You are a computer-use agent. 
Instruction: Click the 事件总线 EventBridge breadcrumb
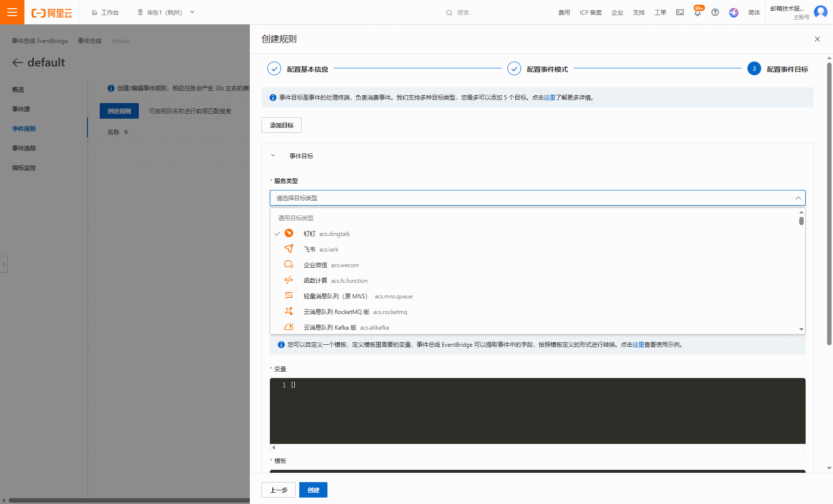[x=40, y=41]
